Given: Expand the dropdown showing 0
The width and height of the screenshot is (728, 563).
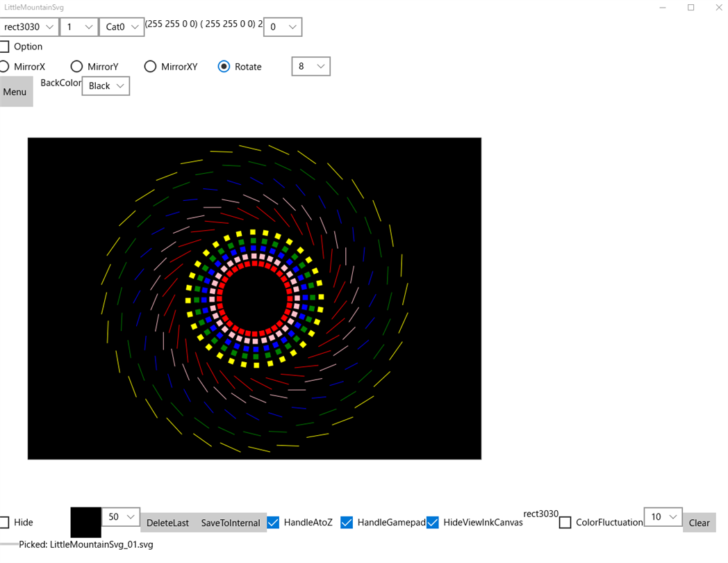Looking at the screenshot, I should pos(283,27).
